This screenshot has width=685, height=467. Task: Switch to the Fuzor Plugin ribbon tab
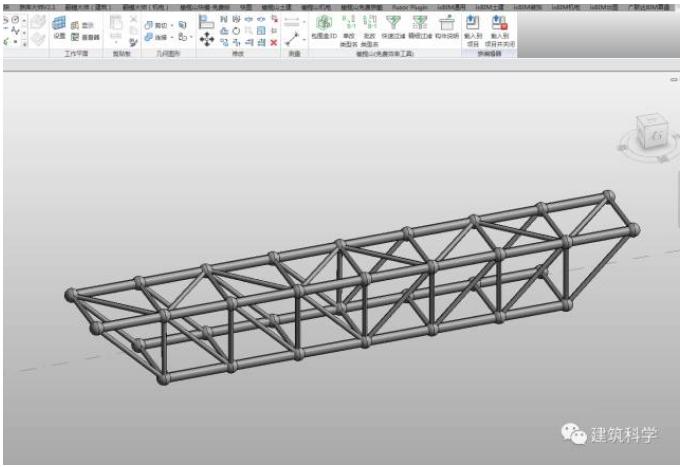405,6
